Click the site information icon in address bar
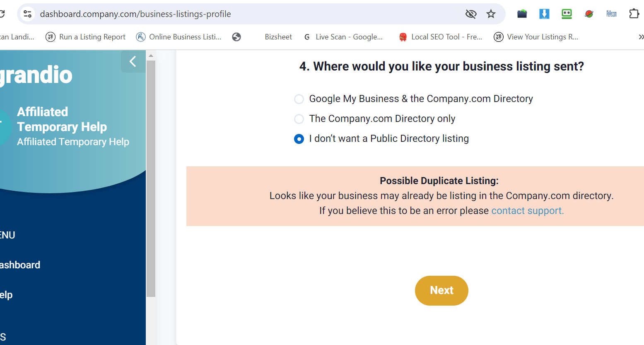Viewport: 644px width, 345px height. click(x=28, y=14)
